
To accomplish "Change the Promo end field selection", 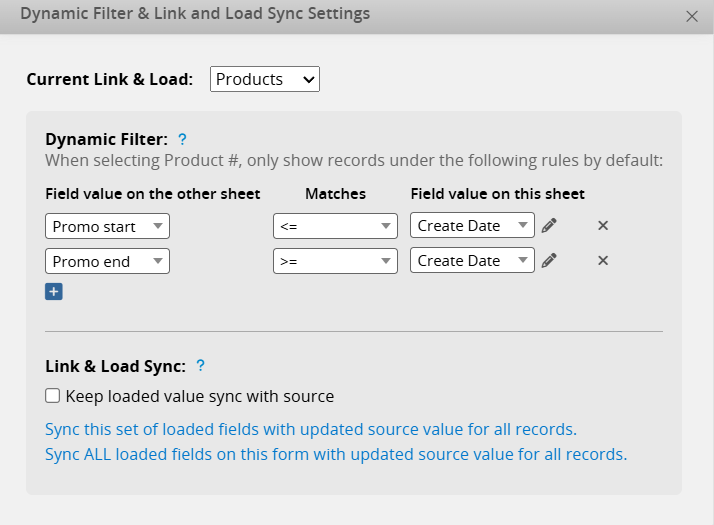I will click(108, 261).
